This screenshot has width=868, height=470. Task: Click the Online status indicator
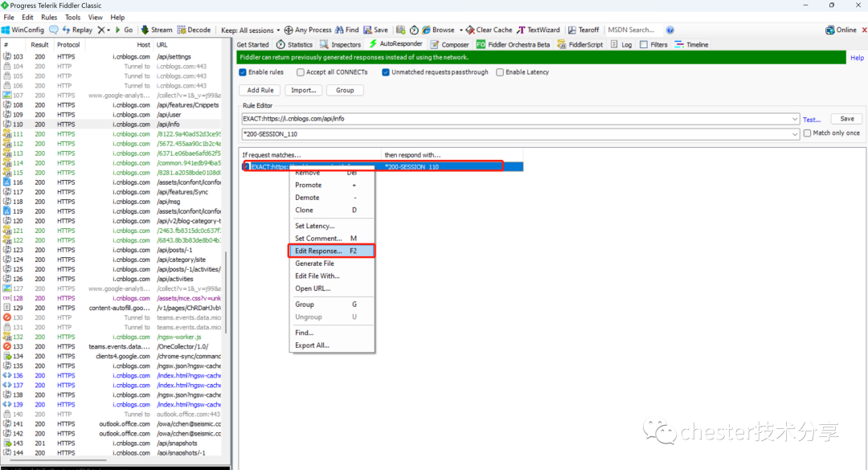coord(841,30)
